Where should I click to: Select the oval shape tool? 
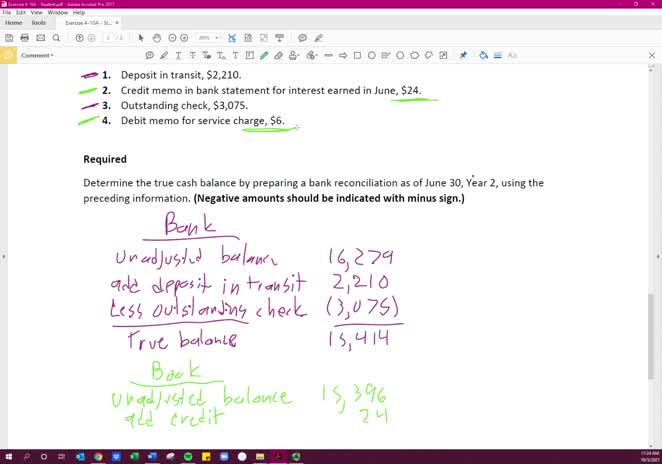372,55
